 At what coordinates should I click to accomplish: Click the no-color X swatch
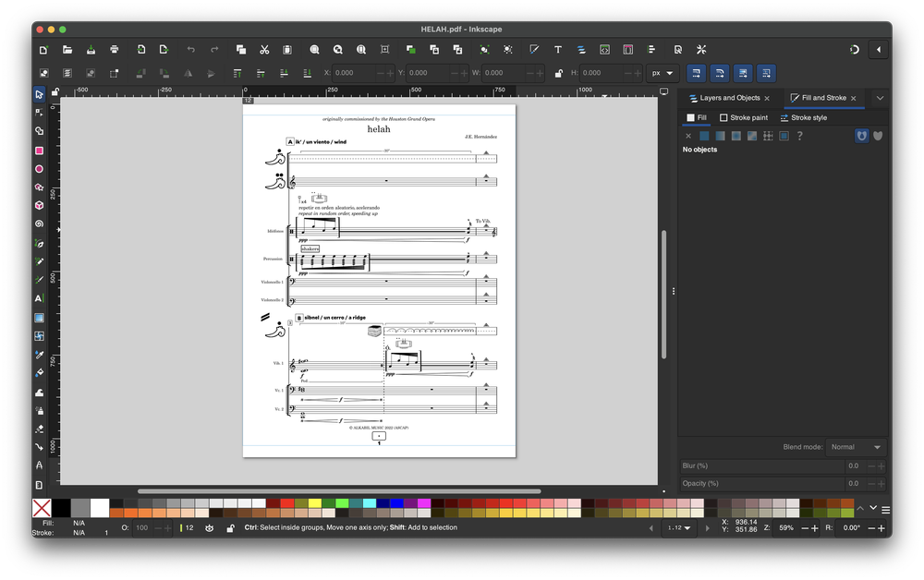tap(42, 508)
